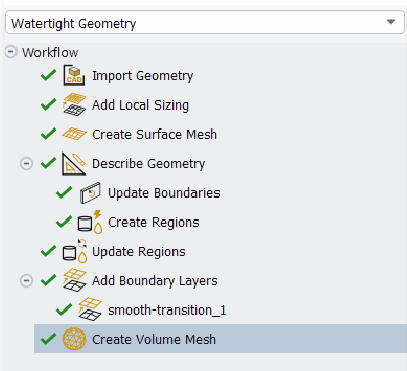Click green checkmark beside Update Regions
Screen dimensions: 407x371
[48, 251]
